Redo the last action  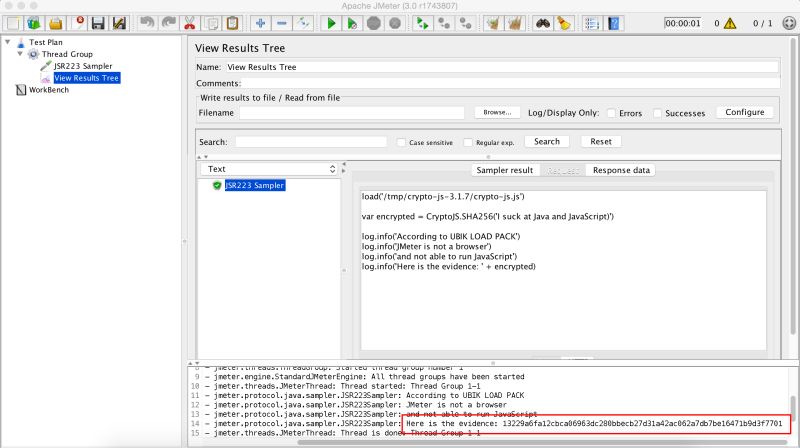168,23
